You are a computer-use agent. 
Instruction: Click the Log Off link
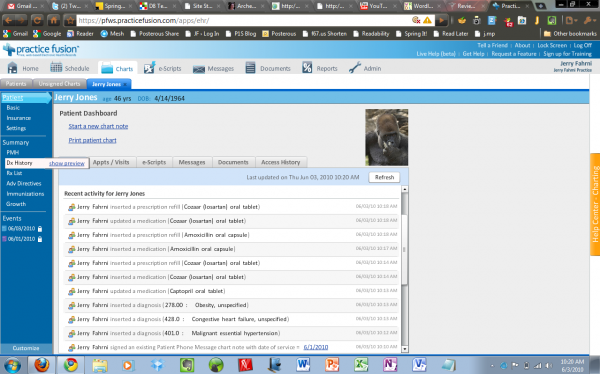click(582, 45)
